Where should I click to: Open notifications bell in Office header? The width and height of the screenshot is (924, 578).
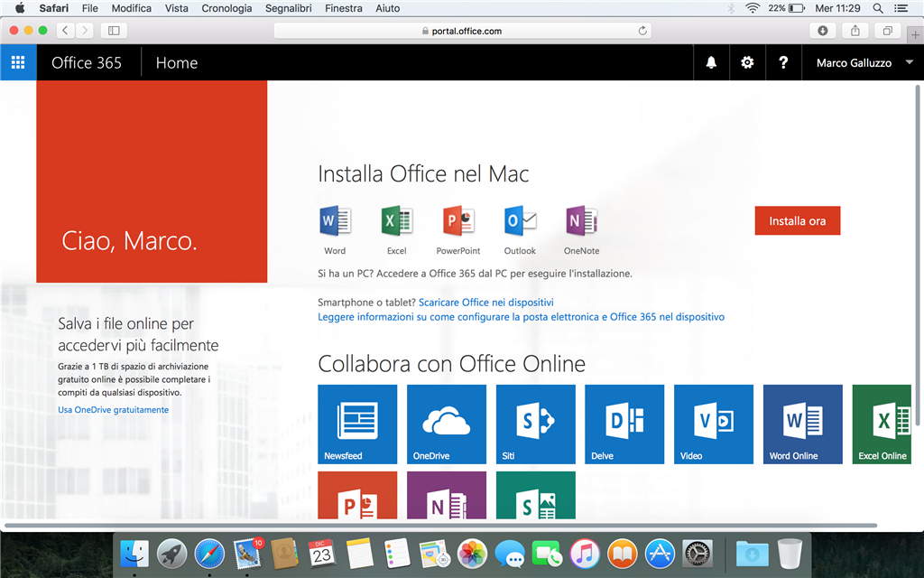pyautogui.click(x=711, y=62)
